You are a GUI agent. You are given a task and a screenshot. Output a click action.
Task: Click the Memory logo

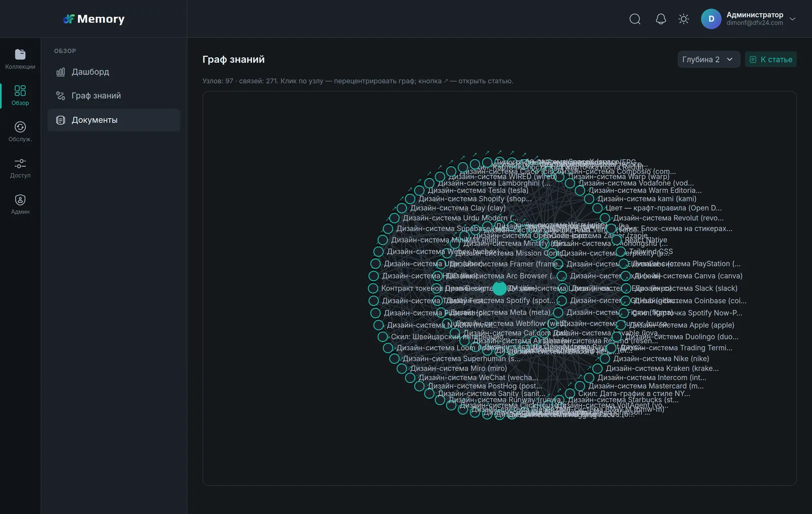[x=94, y=19]
